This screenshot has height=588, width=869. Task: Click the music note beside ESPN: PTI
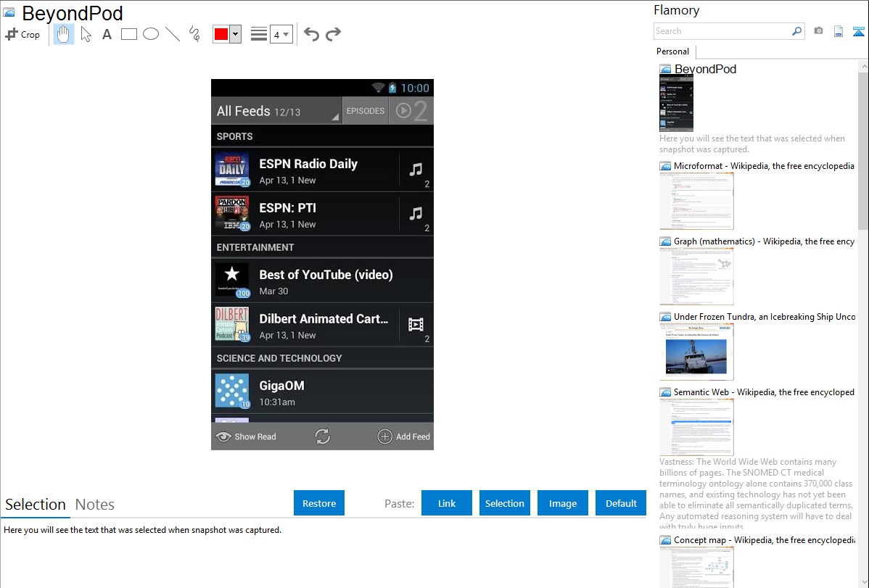[416, 213]
